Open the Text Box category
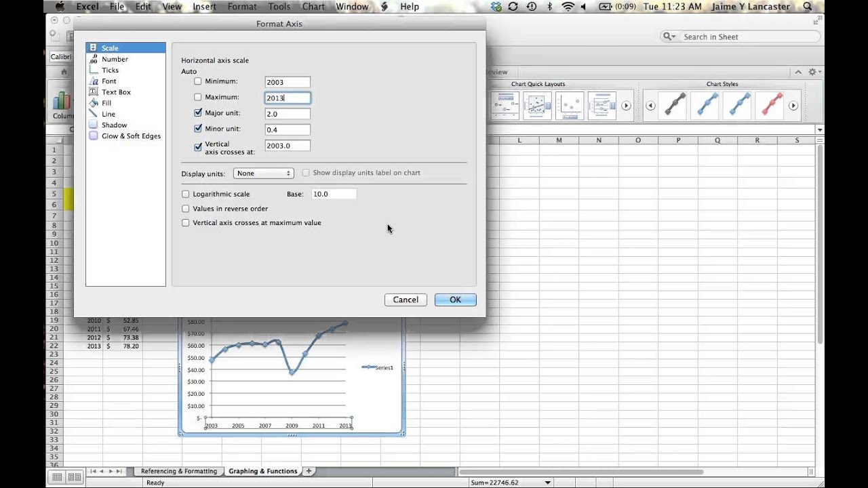The height and width of the screenshot is (488, 868). (116, 92)
